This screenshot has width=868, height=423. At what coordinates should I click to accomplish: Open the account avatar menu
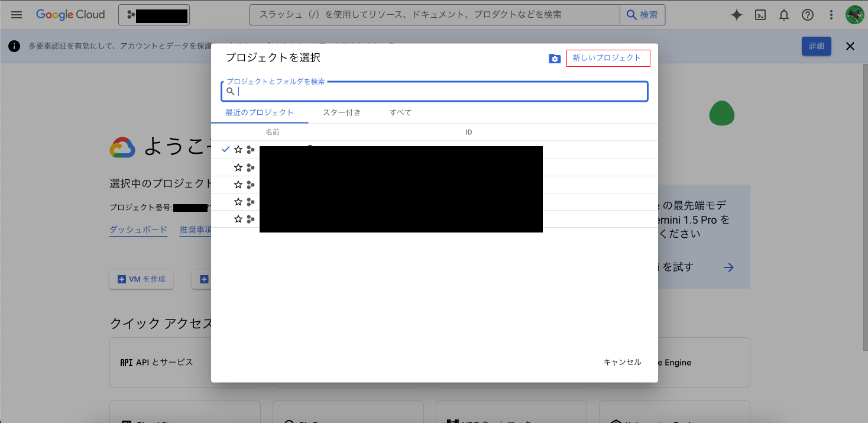pos(854,15)
